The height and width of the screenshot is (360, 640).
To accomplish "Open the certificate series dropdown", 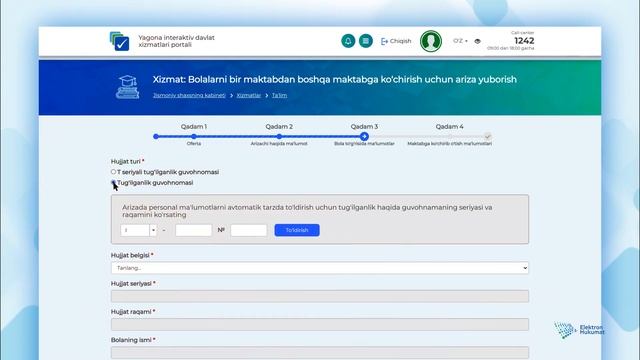I will coord(138,230).
